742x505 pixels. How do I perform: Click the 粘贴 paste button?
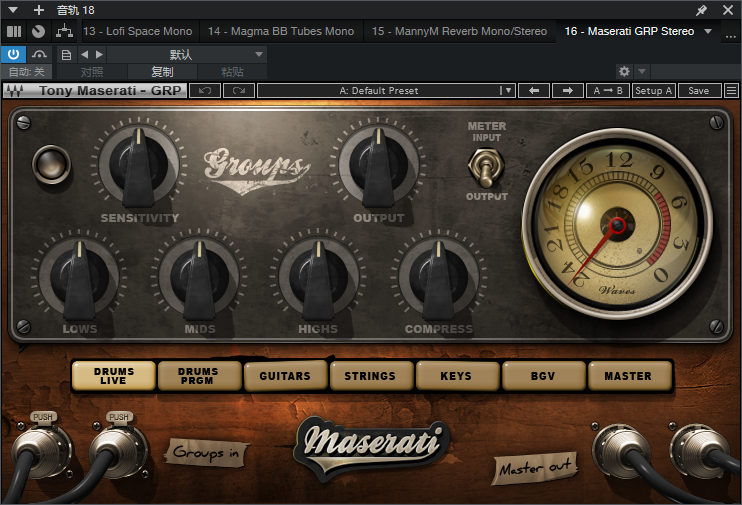232,71
